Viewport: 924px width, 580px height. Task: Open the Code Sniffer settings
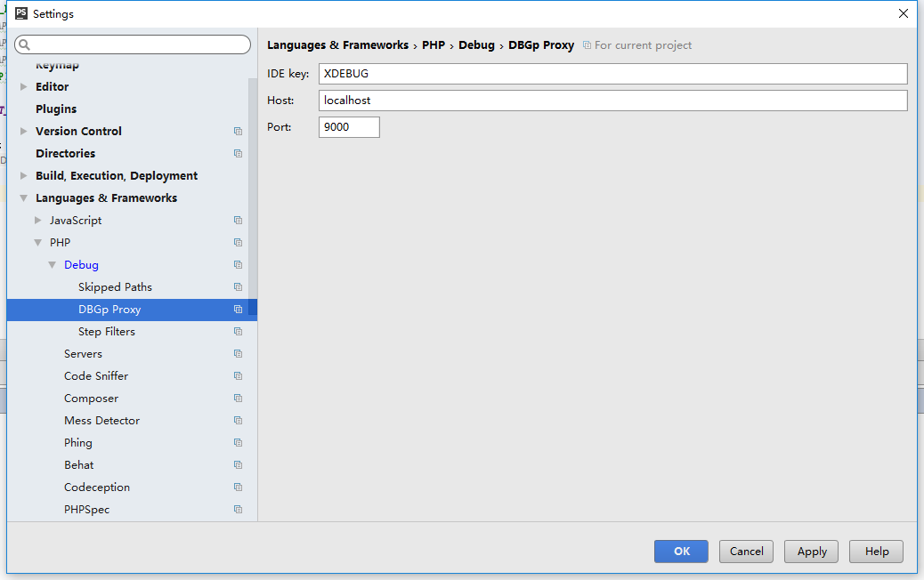point(96,376)
